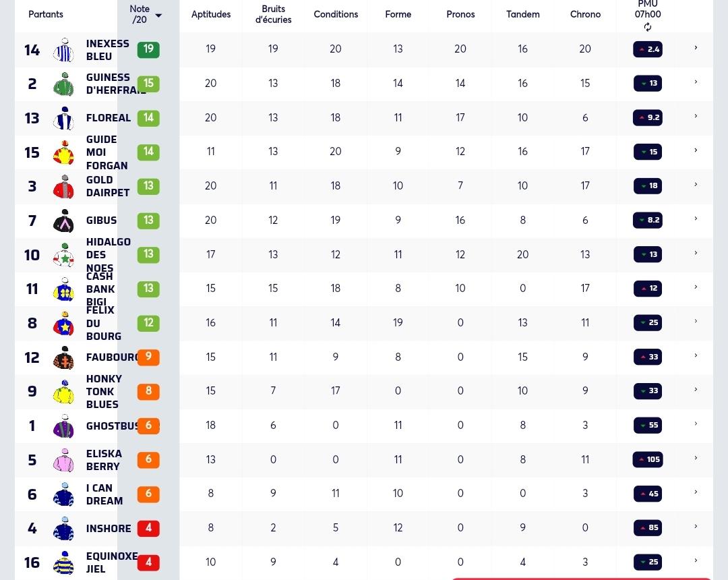Click Felix du Bourg's star jockey silk icon

[x=63, y=323]
